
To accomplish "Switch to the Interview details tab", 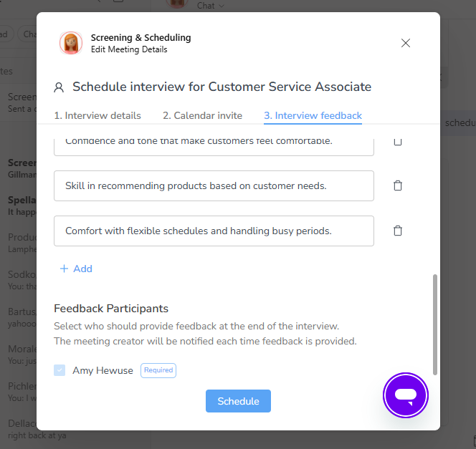I will [97, 115].
